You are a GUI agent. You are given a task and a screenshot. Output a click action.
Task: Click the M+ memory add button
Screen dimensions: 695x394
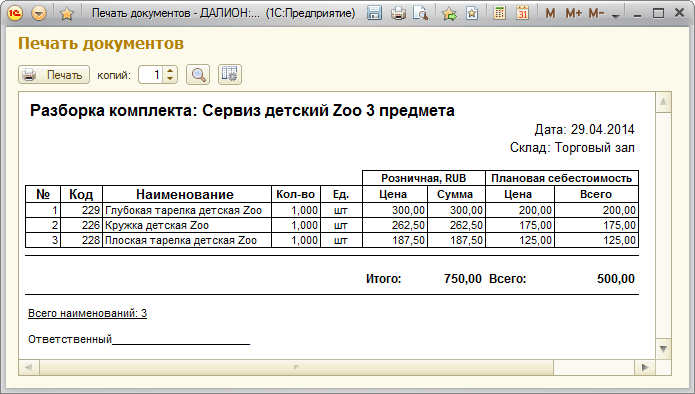pos(574,14)
